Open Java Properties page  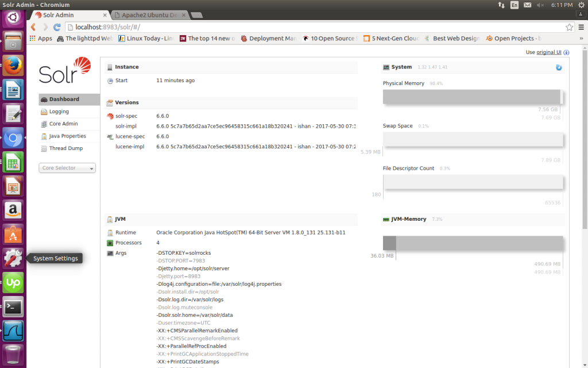pyautogui.click(x=68, y=136)
